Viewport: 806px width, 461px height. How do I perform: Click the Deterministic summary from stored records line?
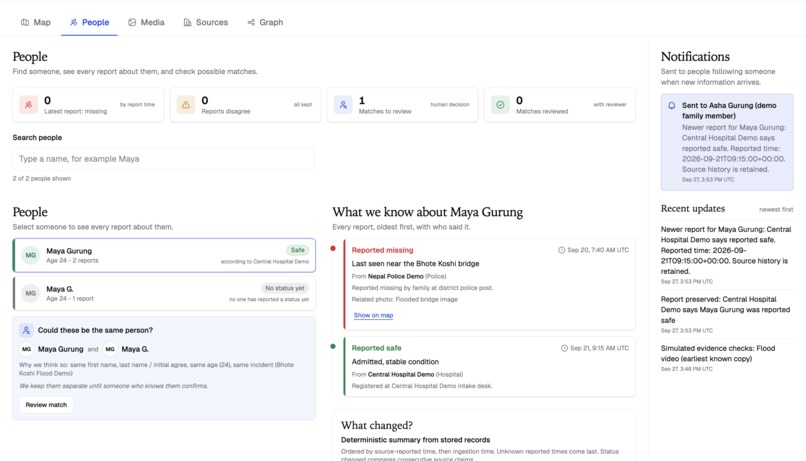tap(415, 440)
